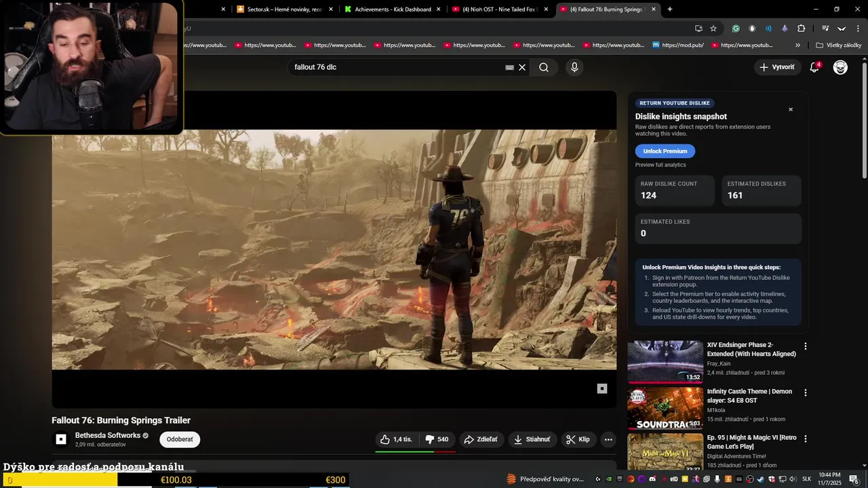Click the Stiahnuť download button

click(532, 439)
